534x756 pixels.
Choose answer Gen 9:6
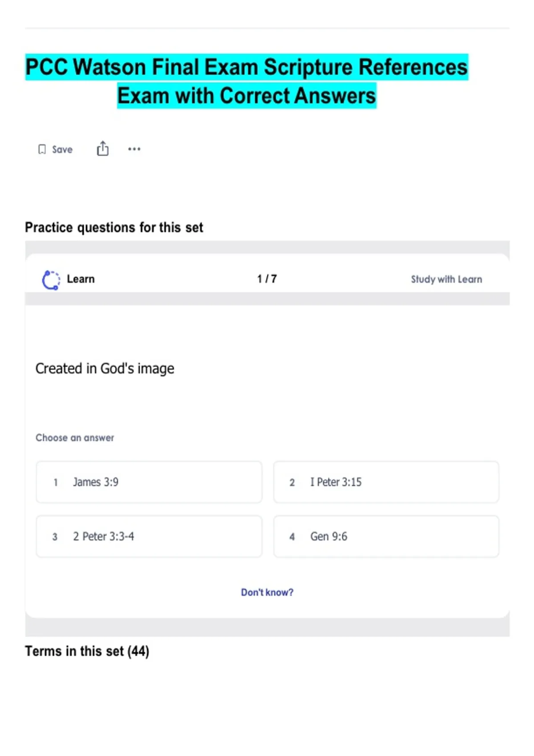click(x=386, y=536)
